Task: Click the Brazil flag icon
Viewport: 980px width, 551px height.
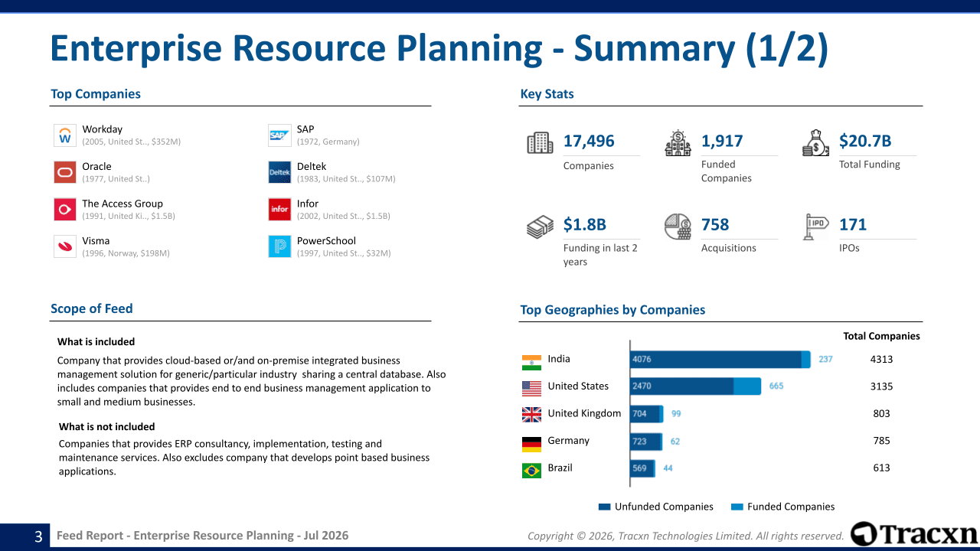Action: [531, 471]
